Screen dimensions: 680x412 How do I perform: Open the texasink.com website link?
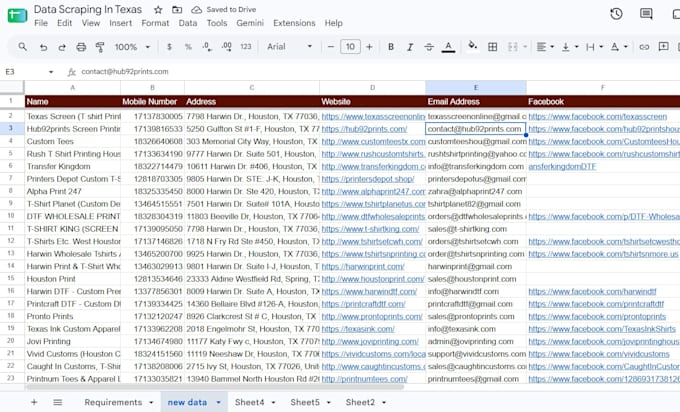pos(358,329)
